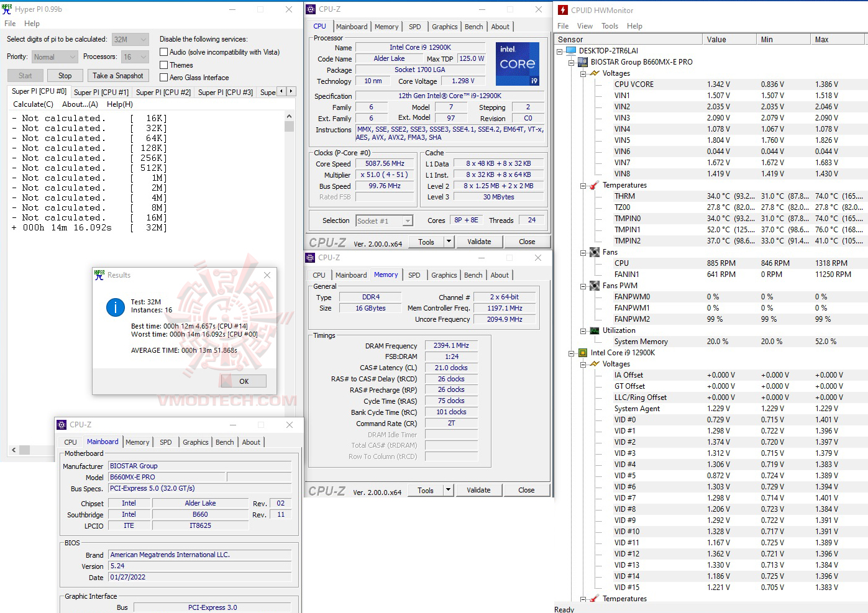Click the title bar icon of the CPU-Z Mainboard window
This screenshot has height=613, width=868.
pos(62,425)
